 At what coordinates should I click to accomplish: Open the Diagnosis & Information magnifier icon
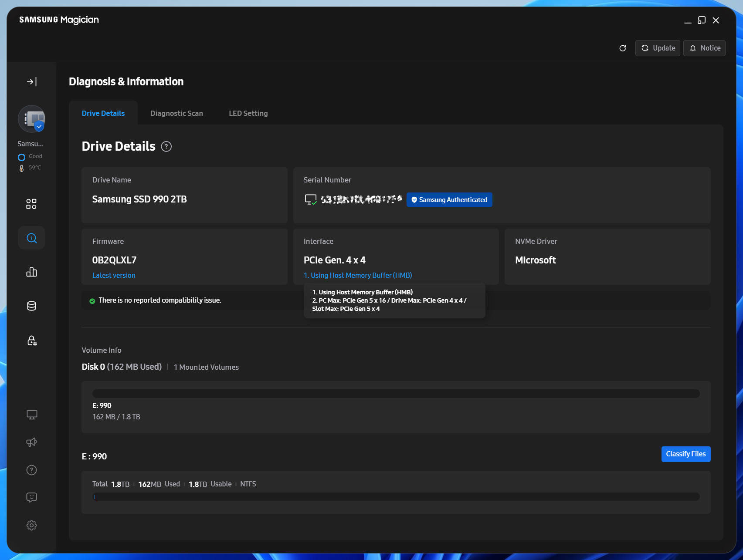[31, 238]
